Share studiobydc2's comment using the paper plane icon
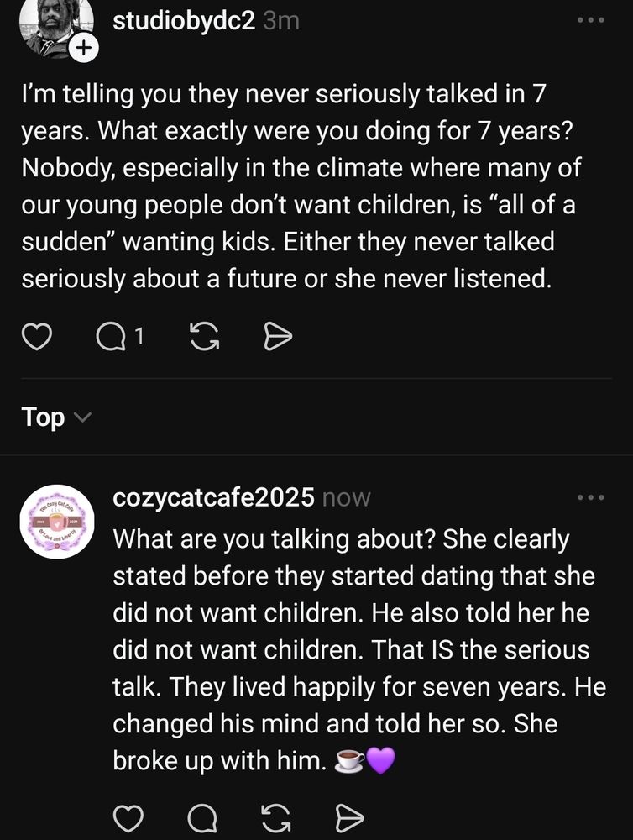The height and width of the screenshot is (840, 633). click(277, 336)
